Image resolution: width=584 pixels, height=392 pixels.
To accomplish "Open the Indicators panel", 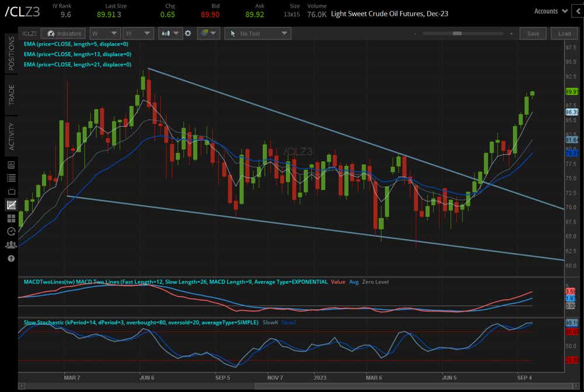I will point(62,33).
